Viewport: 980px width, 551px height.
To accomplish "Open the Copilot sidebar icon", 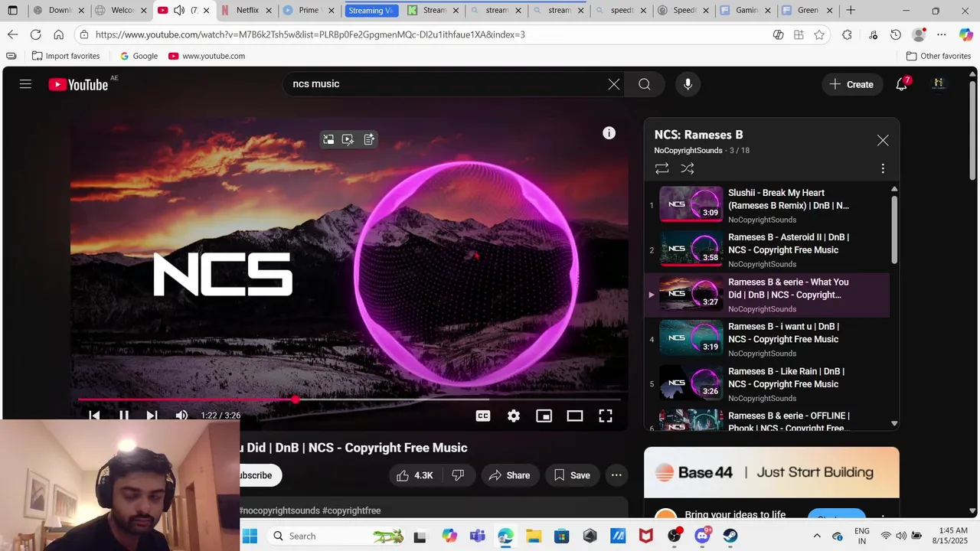I will point(965,35).
